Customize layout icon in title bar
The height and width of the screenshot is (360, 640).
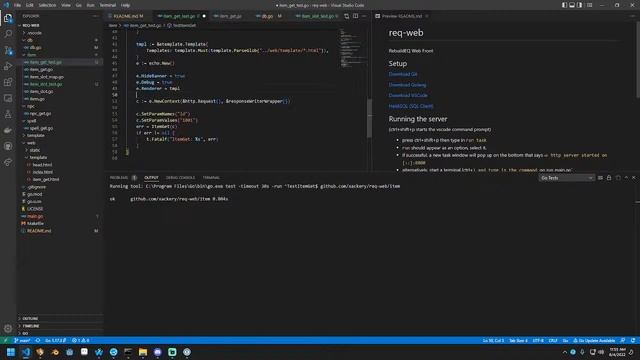(x=590, y=5)
